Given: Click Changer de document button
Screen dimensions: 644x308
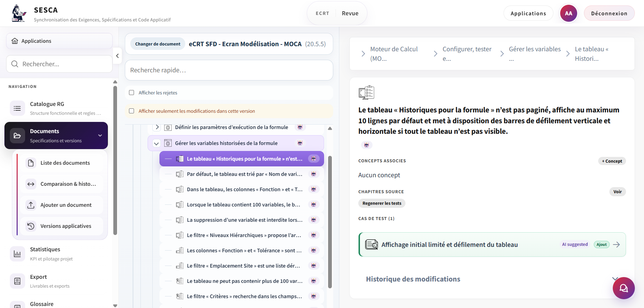Looking at the screenshot, I should (158, 44).
